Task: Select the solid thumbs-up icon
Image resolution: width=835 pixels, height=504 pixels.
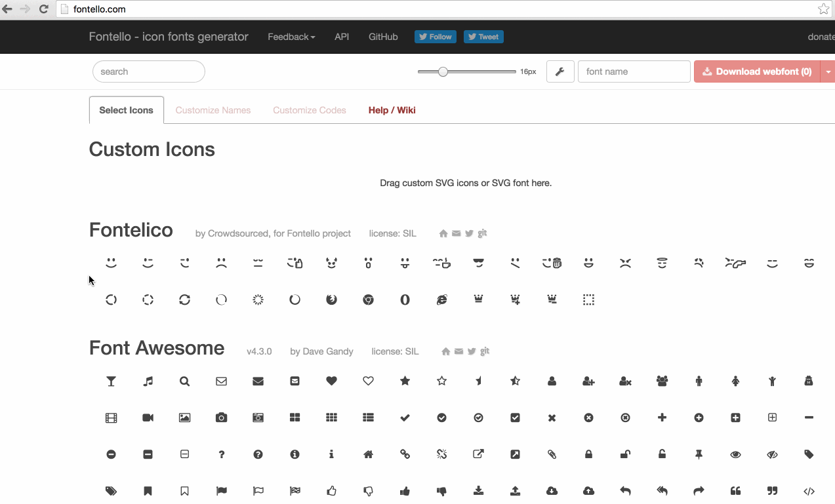Action: pos(405,491)
